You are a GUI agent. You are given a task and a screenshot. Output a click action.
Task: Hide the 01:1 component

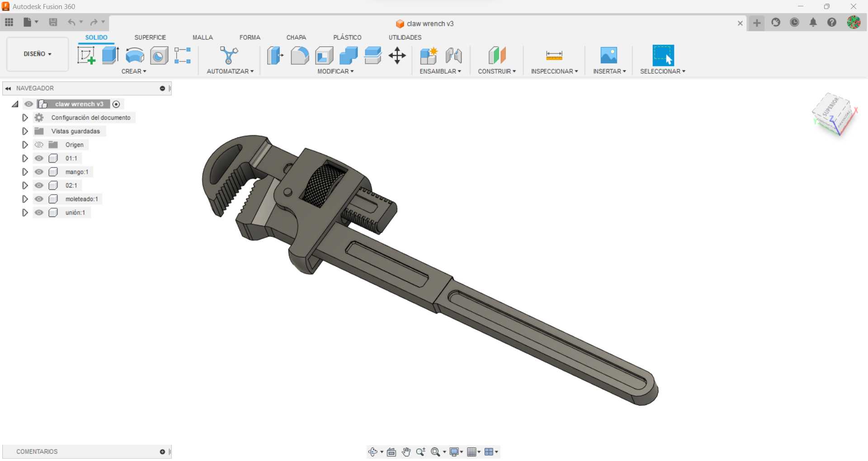click(39, 158)
